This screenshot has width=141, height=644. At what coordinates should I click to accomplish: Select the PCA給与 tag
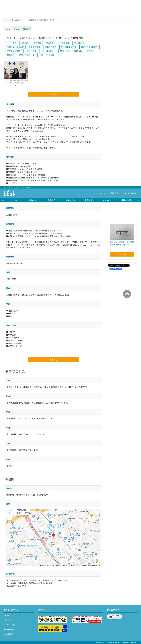click(49, 43)
